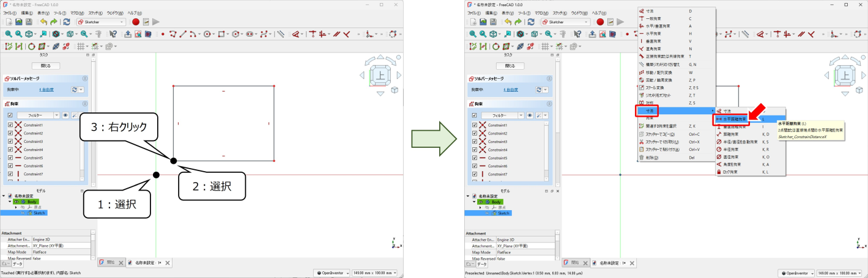
Task: Click the grid toggle icon in left window
Action: pyautogui.click(x=81, y=46)
